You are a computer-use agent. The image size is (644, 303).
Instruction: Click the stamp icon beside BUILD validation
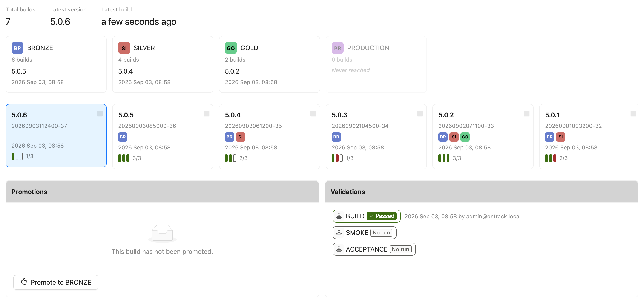point(339,216)
